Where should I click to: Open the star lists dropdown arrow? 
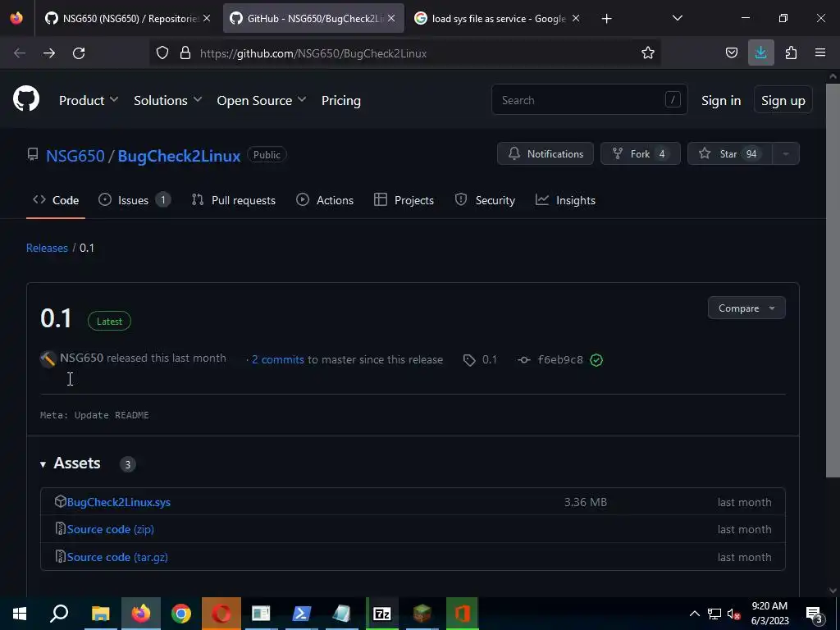pyautogui.click(x=786, y=153)
